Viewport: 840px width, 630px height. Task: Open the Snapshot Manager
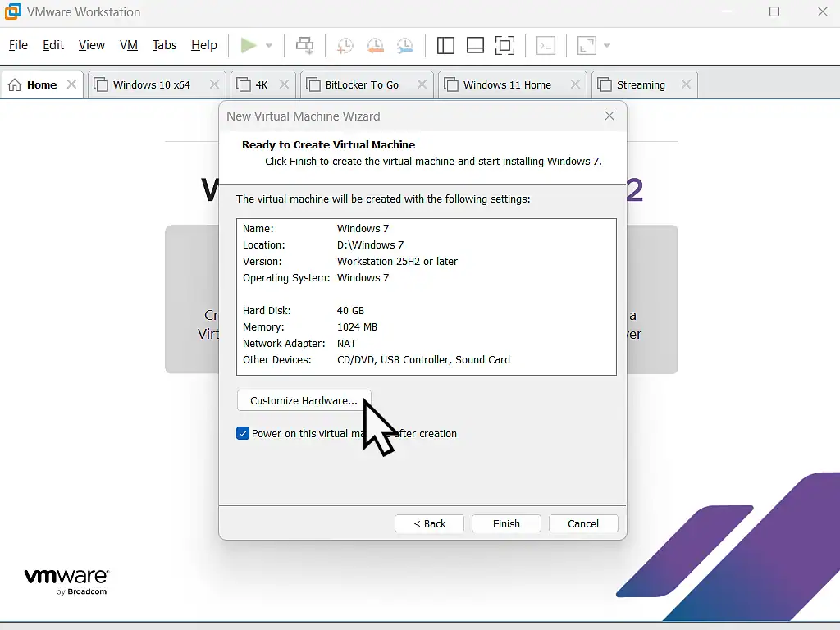coord(405,46)
